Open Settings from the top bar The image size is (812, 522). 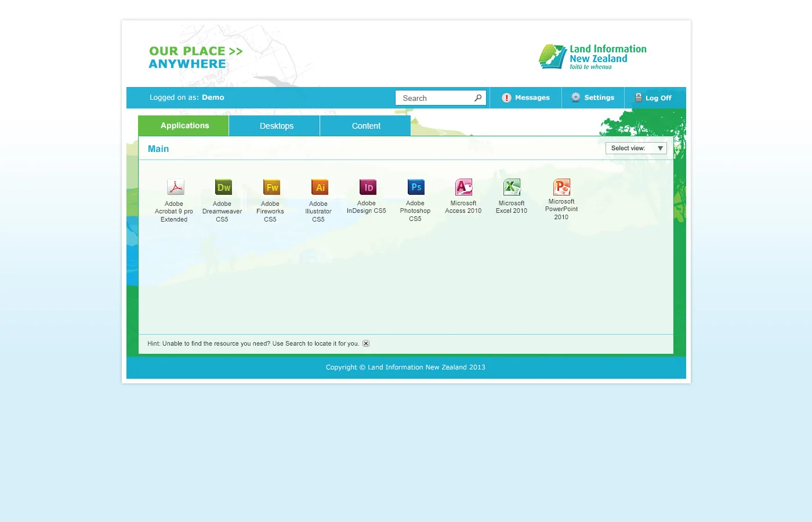click(599, 97)
